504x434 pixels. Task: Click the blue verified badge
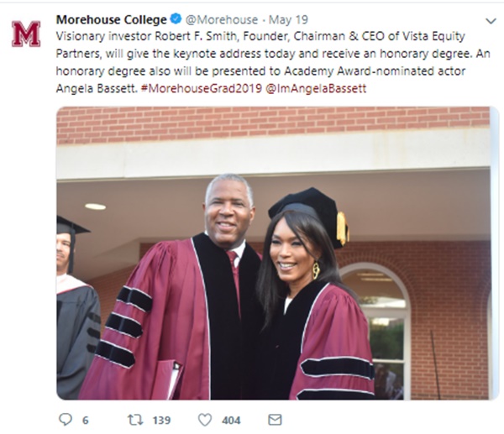tap(176, 19)
